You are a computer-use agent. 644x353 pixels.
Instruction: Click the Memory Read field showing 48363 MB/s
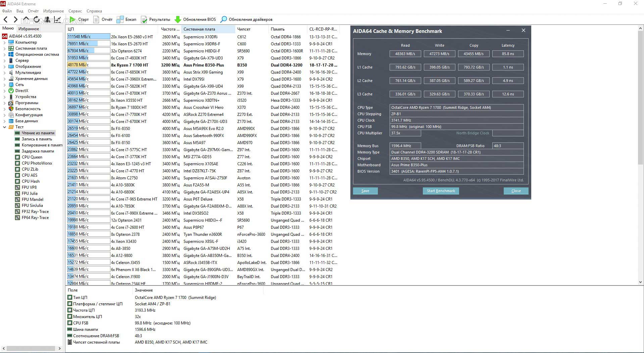pyautogui.click(x=405, y=54)
